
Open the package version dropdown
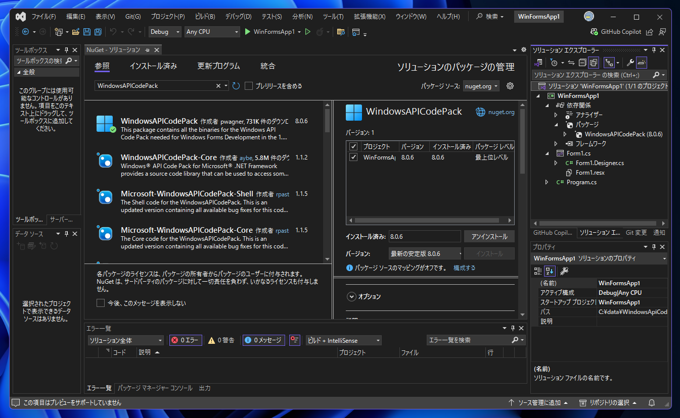click(425, 253)
